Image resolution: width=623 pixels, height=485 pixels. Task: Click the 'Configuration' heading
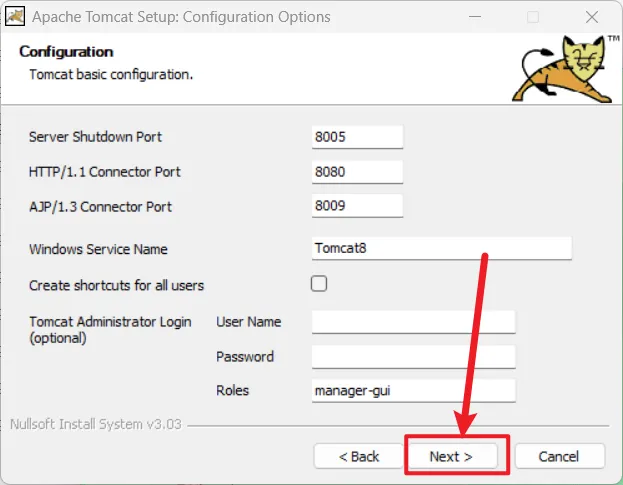click(x=66, y=52)
